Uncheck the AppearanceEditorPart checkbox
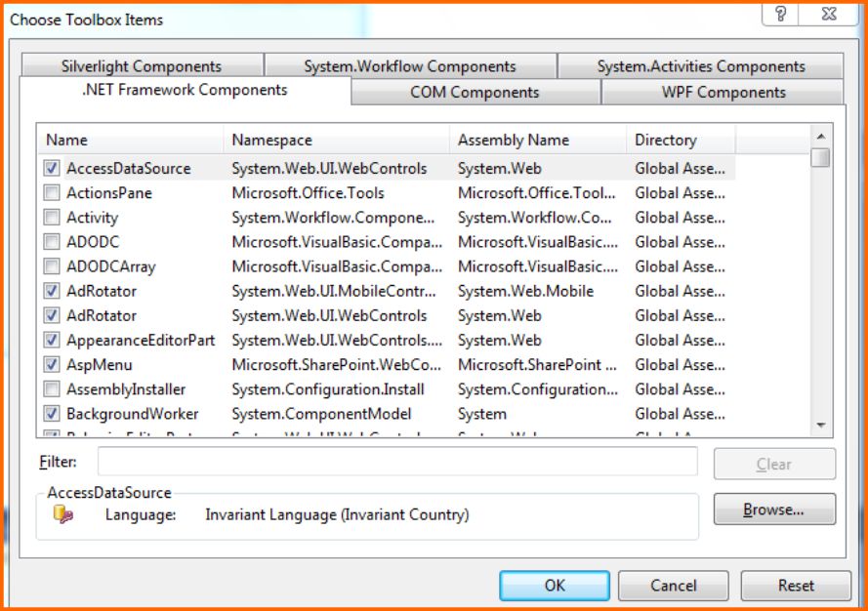Image resolution: width=868 pixels, height=611 pixels. [x=52, y=340]
